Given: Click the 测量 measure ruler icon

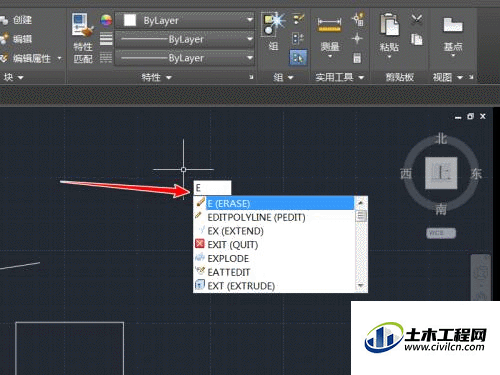Looking at the screenshot, I should [x=329, y=26].
